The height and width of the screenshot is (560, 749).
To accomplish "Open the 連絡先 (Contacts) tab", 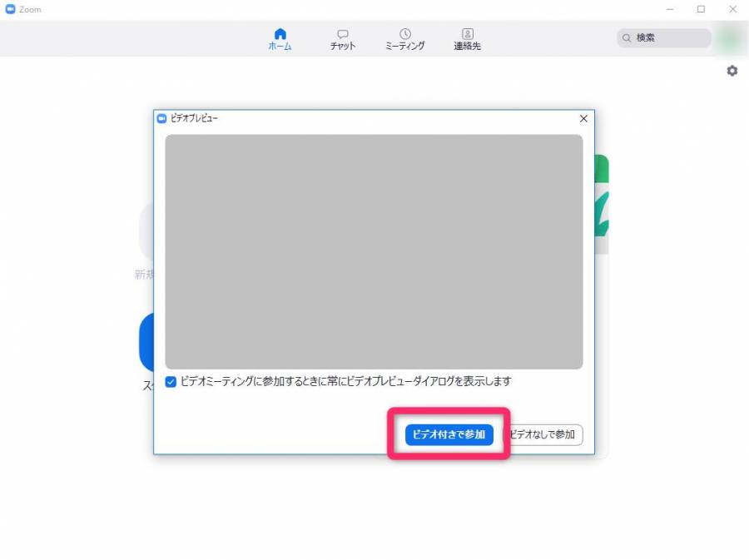I will [467, 38].
